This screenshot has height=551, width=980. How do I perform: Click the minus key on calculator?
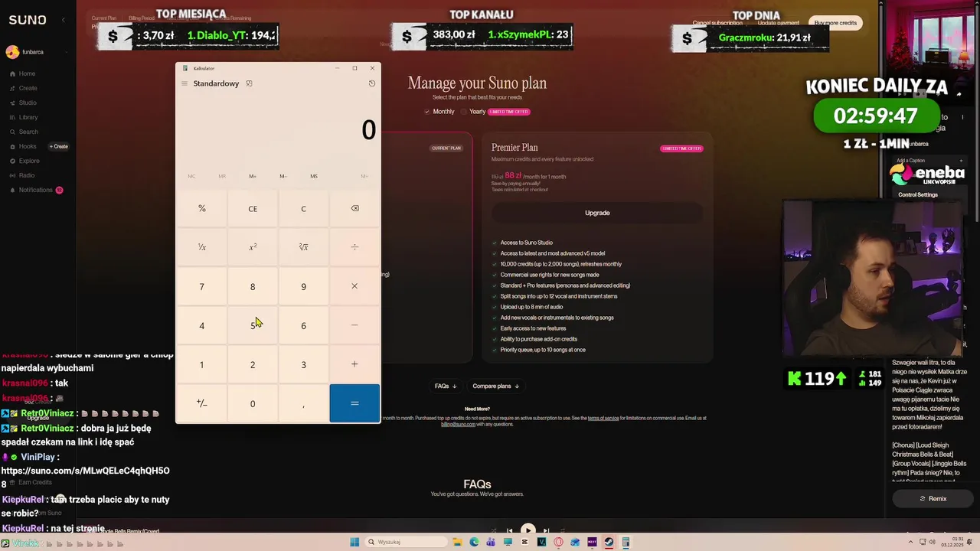(x=354, y=325)
